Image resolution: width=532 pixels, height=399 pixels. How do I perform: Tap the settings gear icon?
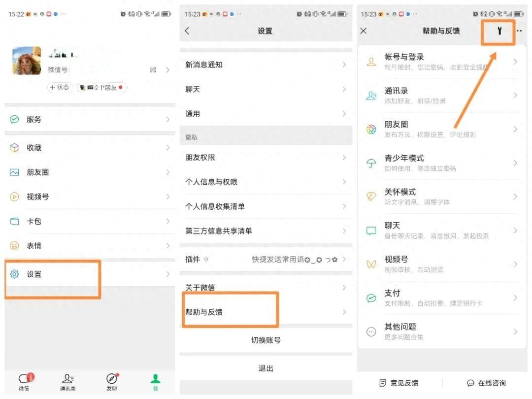pos(15,274)
